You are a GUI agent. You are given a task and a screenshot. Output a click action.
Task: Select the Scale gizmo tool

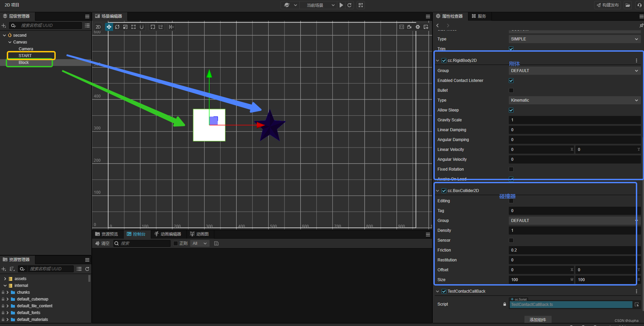(x=125, y=27)
